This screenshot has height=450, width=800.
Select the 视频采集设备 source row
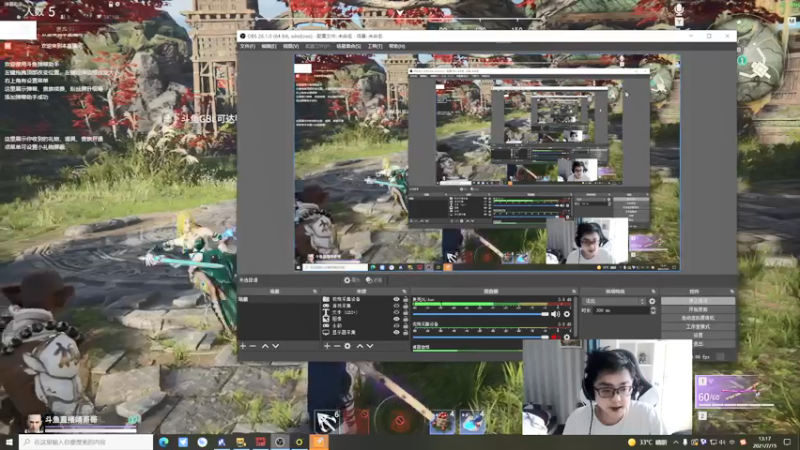365,299
